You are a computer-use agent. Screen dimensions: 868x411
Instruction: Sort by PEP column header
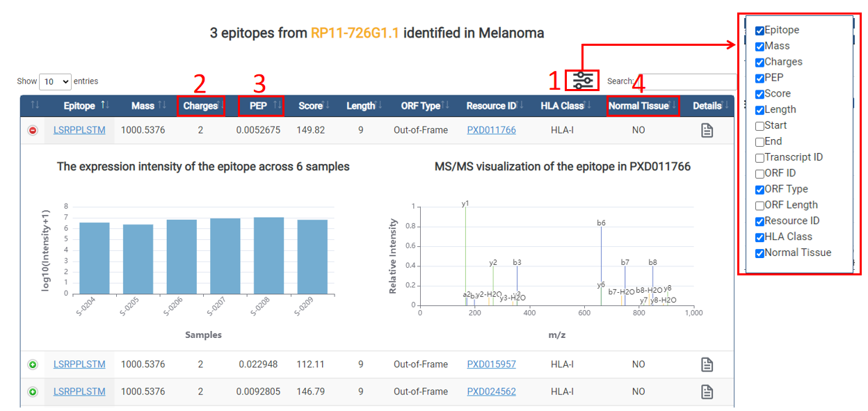pyautogui.click(x=259, y=106)
